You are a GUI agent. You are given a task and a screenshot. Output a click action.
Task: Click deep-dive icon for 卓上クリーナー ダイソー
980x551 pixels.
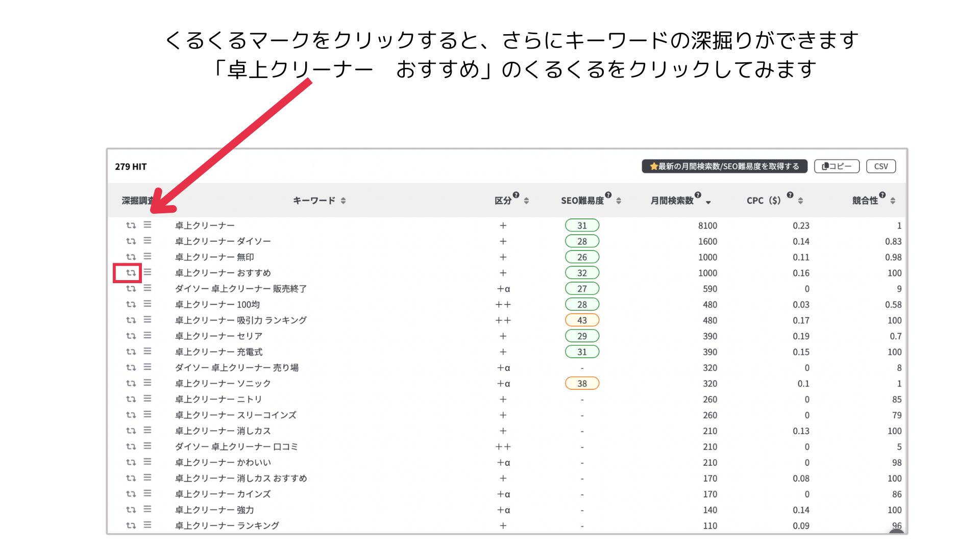[131, 241]
